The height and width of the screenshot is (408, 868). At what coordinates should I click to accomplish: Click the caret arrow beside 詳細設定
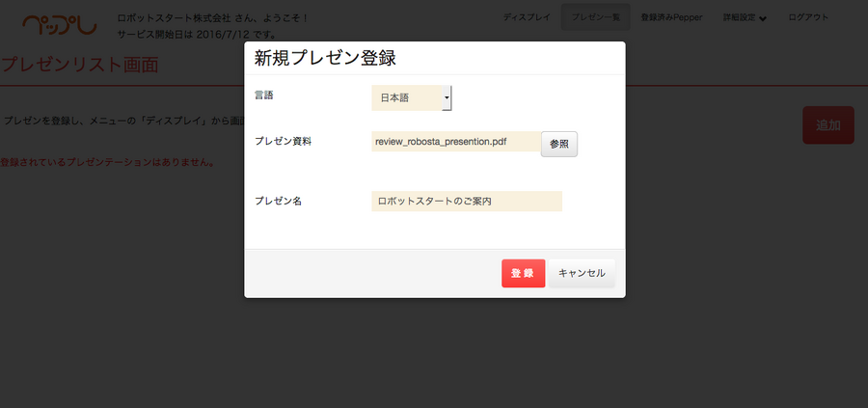coord(763,18)
